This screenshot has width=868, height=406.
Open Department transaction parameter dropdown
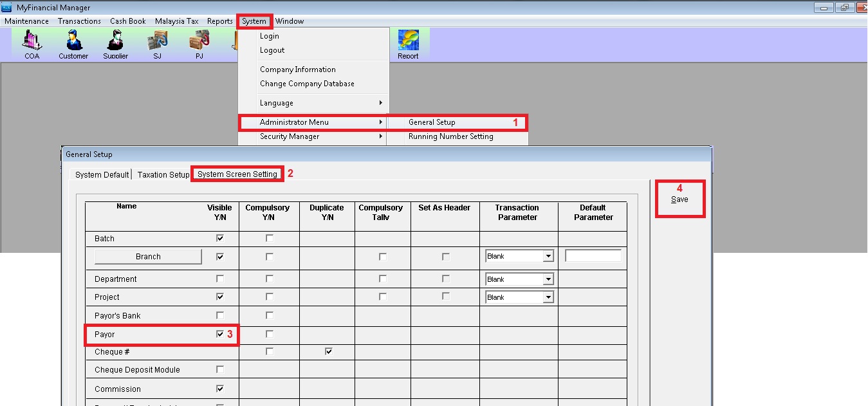tap(548, 280)
